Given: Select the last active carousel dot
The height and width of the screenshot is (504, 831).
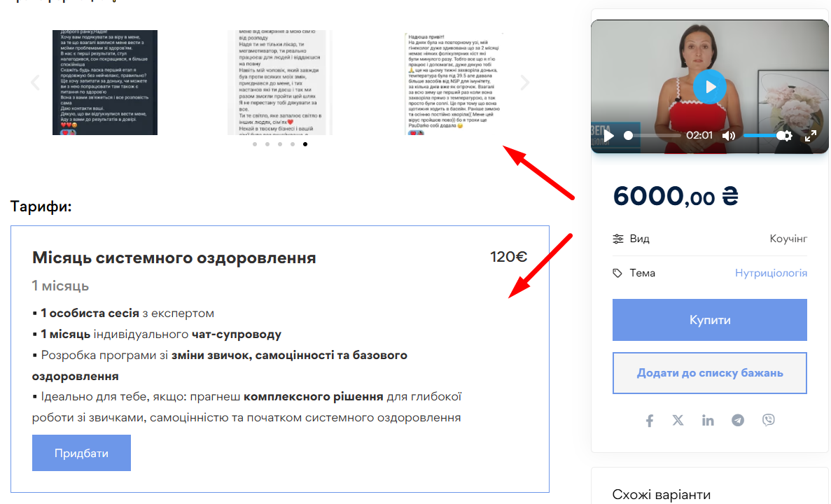Looking at the screenshot, I should (x=305, y=144).
